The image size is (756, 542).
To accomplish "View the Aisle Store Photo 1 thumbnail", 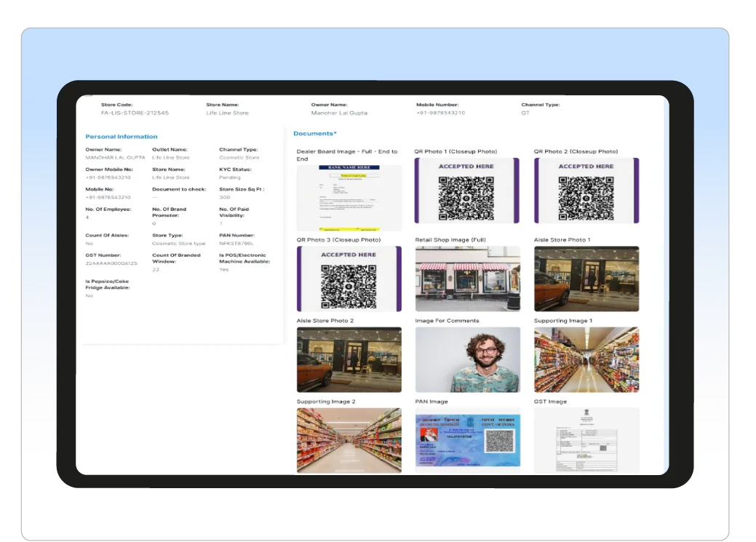I will 586,279.
